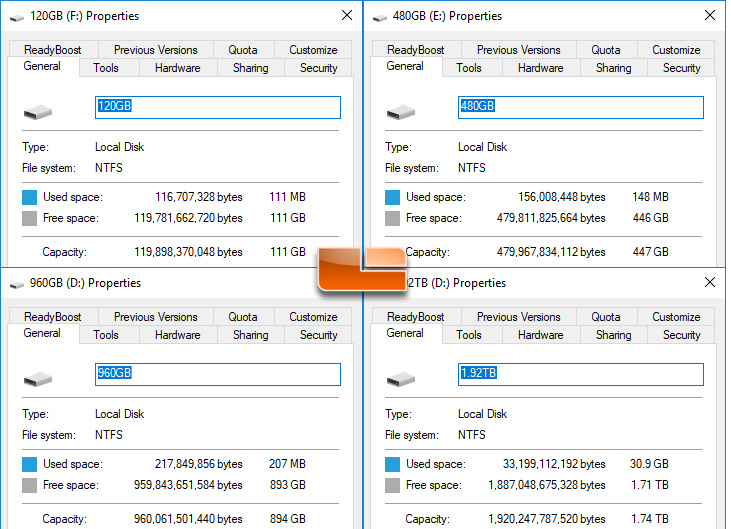Image resolution: width=731 pixels, height=529 pixels.
Task: Click drive icon in 480GB (E:) title bar
Action: click(379, 18)
